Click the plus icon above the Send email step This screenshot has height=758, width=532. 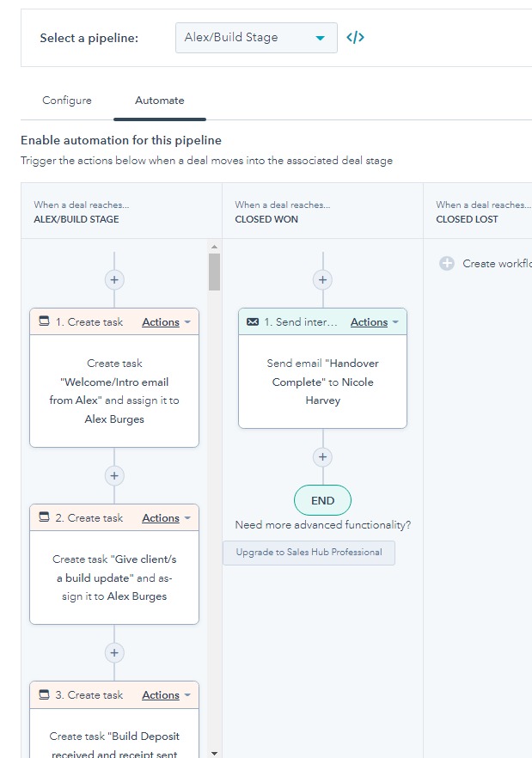coord(322,279)
